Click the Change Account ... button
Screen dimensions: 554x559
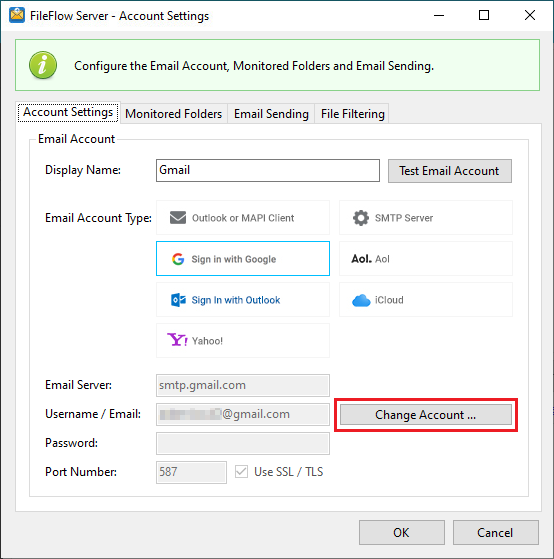click(426, 415)
